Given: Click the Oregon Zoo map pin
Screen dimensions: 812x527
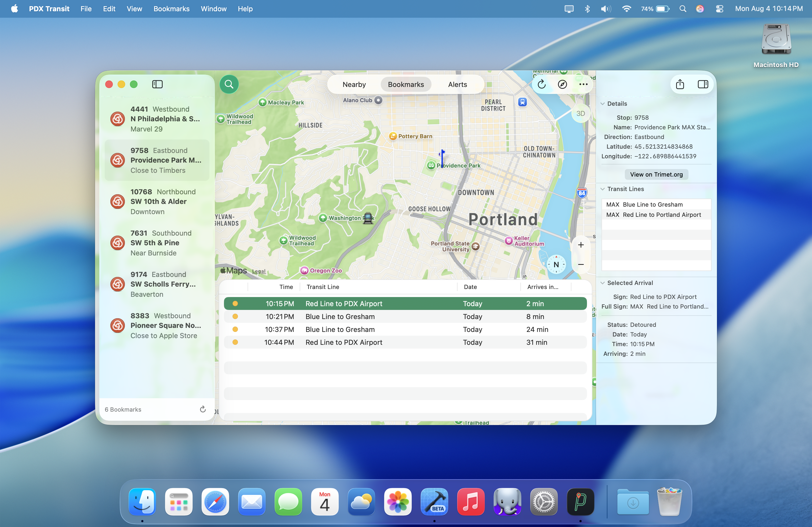Looking at the screenshot, I should 304,270.
